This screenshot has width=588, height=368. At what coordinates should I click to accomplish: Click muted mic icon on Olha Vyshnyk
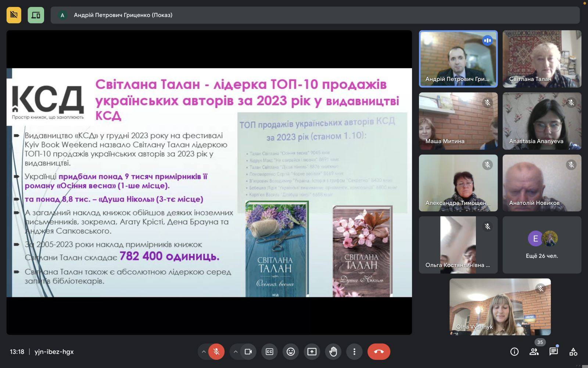coord(540,289)
